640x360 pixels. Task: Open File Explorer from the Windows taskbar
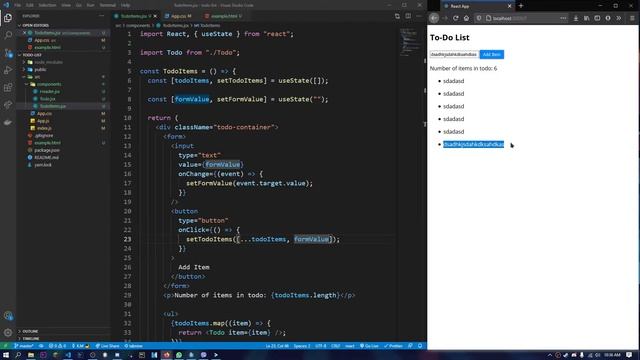coord(31,355)
